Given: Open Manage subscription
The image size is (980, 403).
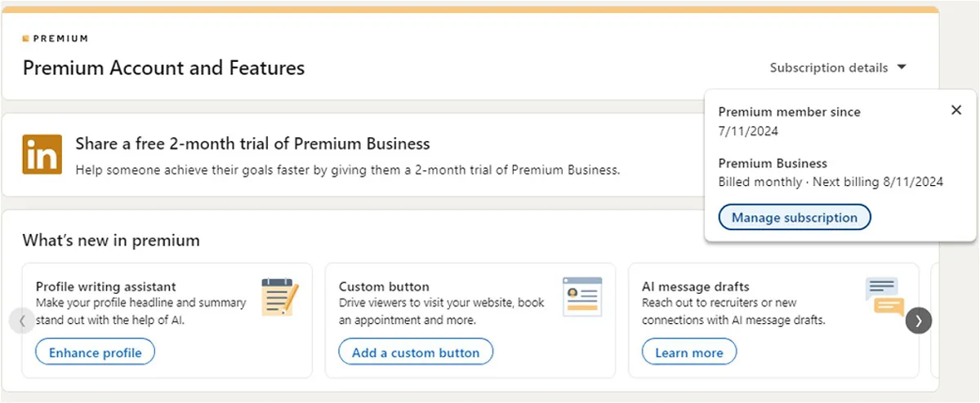Looking at the screenshot, I should (795, 218).
